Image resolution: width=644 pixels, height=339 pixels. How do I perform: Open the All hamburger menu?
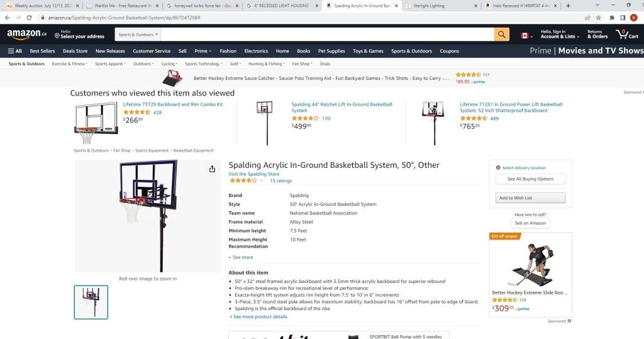[x=15, y=51]
